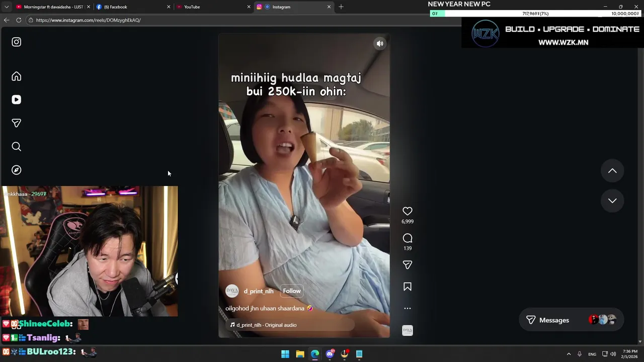Open the Reels icon in sidebar
The width and height of the screenshot is (644, 362).
[17, 100]
